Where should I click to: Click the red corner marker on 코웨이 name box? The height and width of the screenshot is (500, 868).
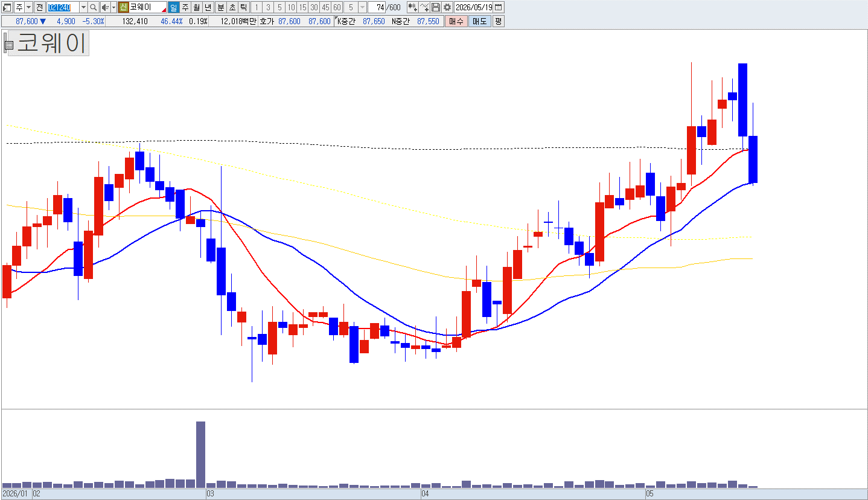(x=164, y=10)
